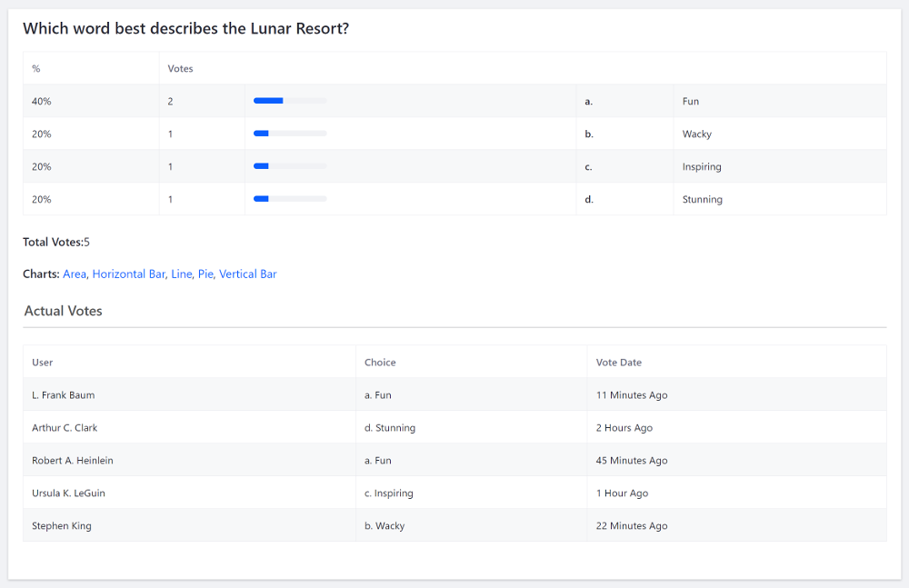The width and height of the screenshot is (909, 588).
Task: Click '22 Minutes Ago' vote date
Action: [x=632, y=526]
